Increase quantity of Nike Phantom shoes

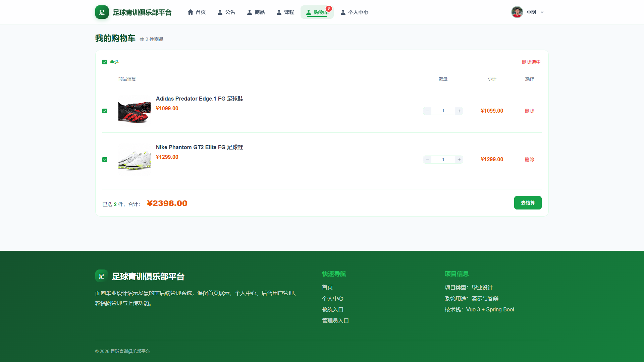[x=459, y=160]
